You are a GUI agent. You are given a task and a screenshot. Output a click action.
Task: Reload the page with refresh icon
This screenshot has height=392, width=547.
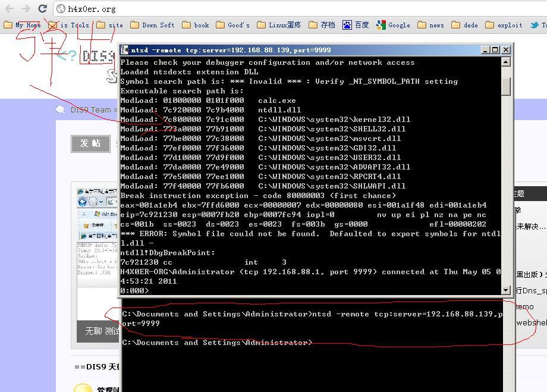43,8
